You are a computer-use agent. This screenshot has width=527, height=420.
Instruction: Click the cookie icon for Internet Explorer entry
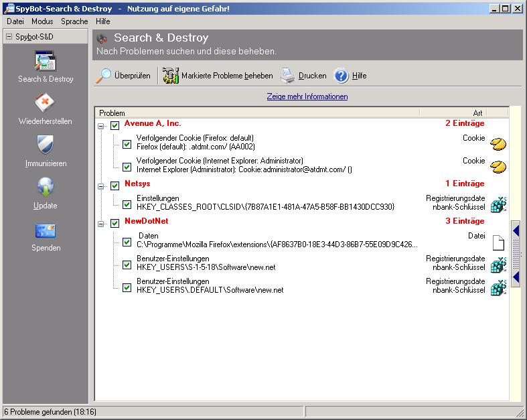point(498,167)
